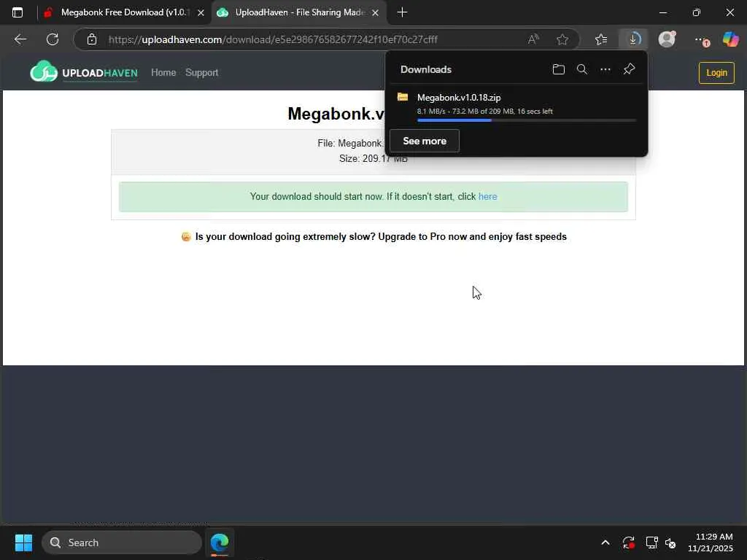Open Edge Settings and more menu

tap(701, 40)
